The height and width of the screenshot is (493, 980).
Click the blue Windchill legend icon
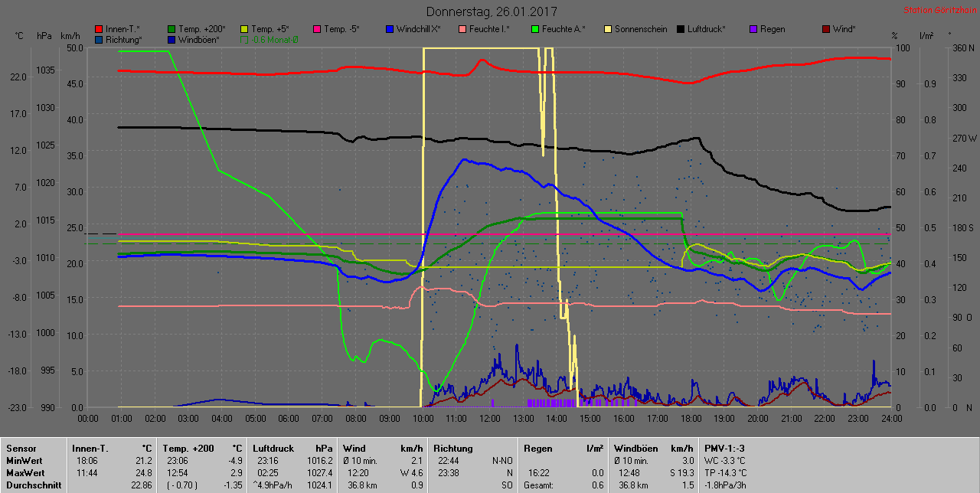point(390,30)
